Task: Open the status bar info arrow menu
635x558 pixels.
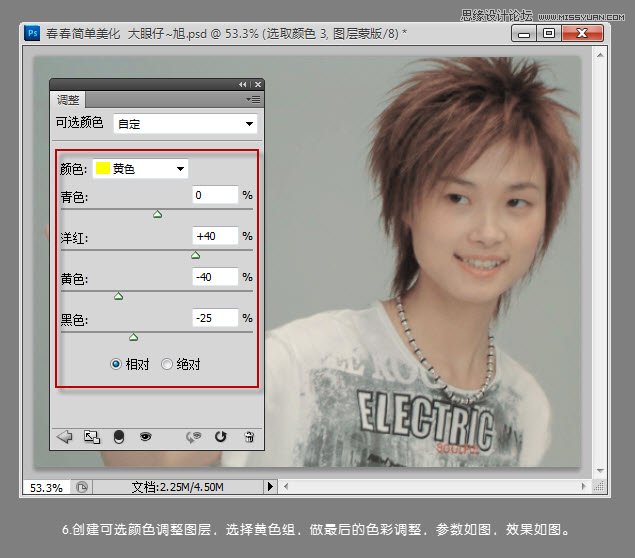Action: tap(270, 486)
